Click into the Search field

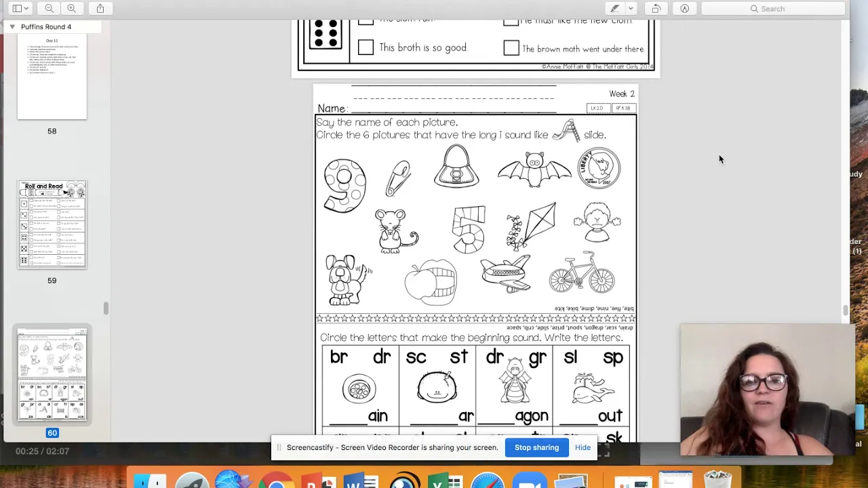pos(774,9)
